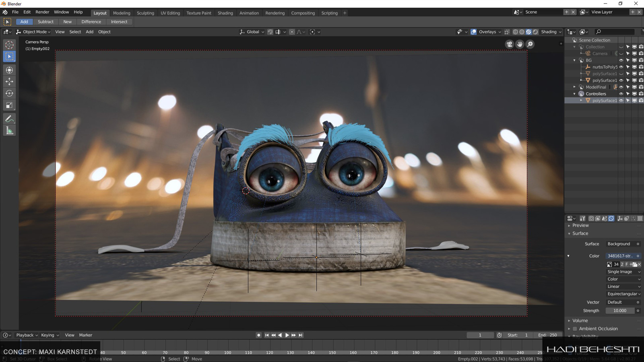Click the zoom magnifier gizmo in viewport
Screen dimensions: 644x362
pos(530,44)
